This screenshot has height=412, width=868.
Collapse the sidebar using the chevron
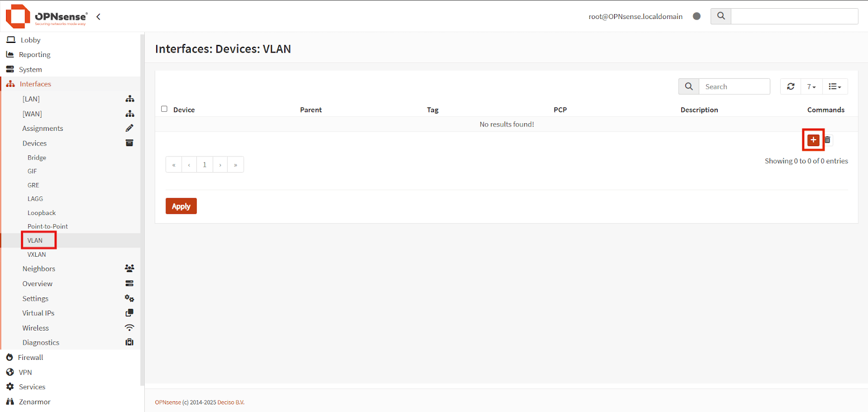98,17
